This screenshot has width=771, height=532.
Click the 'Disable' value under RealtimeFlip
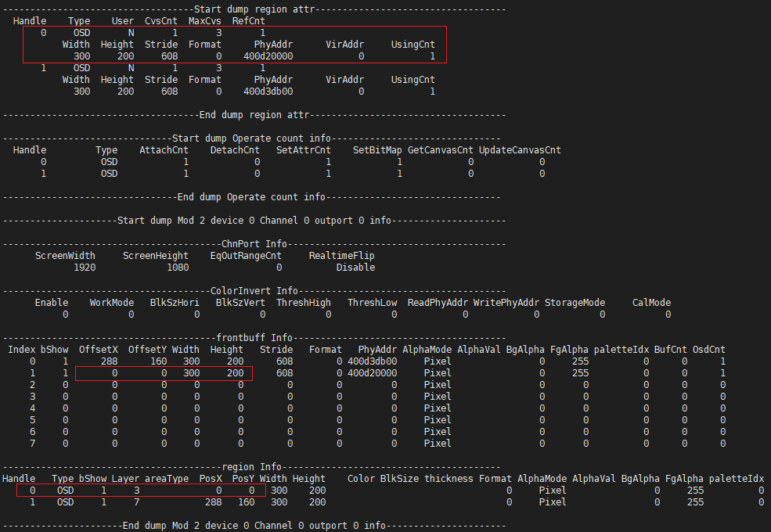355,268
